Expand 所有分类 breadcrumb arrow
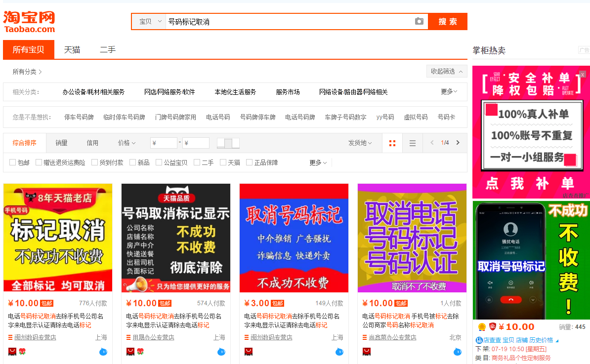 (40, 72)
